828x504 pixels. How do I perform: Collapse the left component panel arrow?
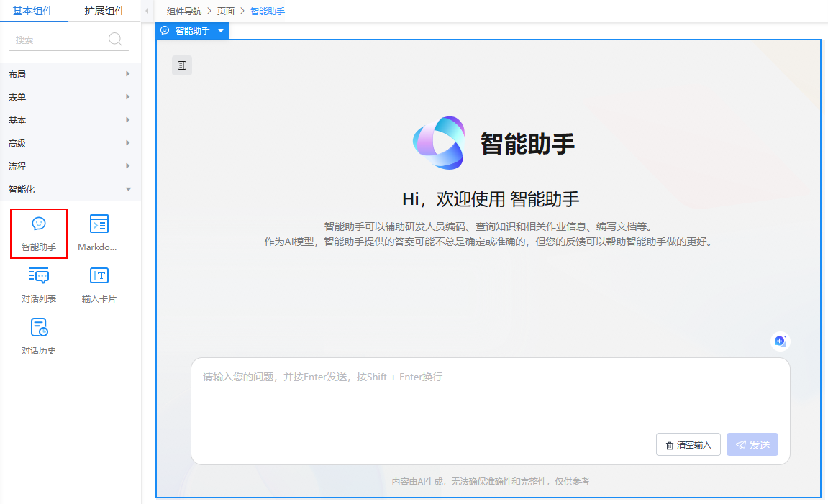click(x=147, y=11)
